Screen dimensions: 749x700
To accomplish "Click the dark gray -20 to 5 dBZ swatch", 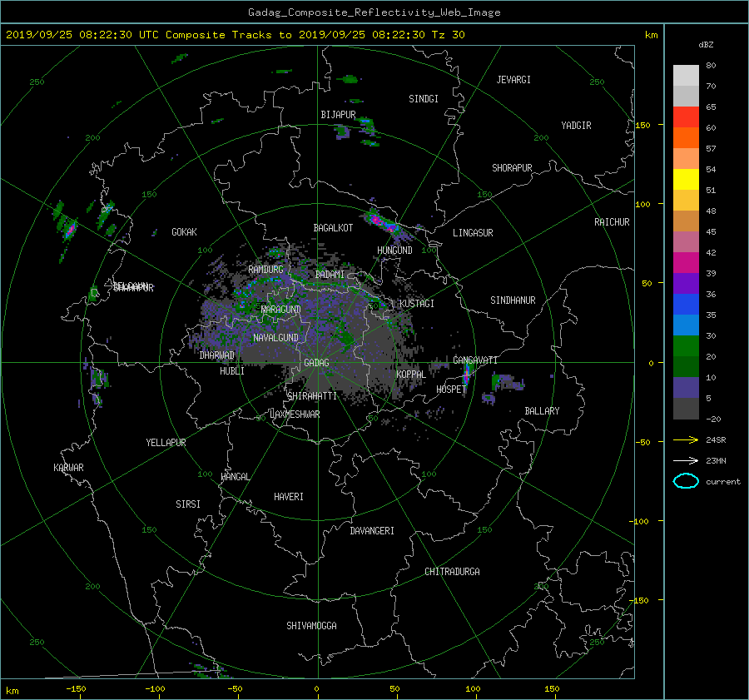I will (686, 408).
